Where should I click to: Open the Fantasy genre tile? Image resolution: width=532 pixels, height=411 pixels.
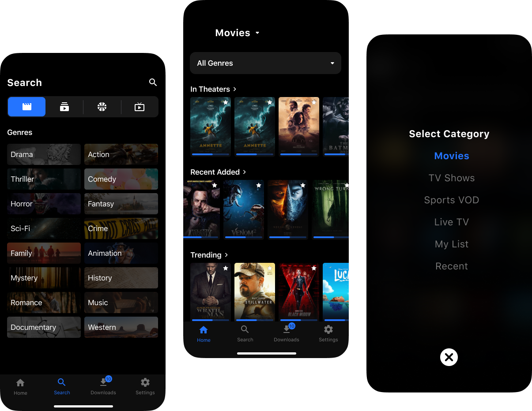(x=121, y=204)
